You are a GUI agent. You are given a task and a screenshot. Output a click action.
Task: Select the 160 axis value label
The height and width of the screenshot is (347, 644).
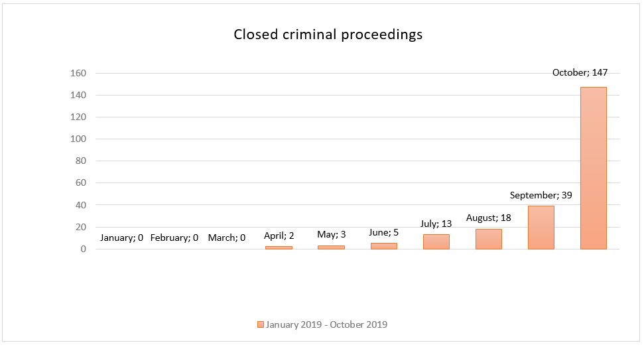(78, 73)
